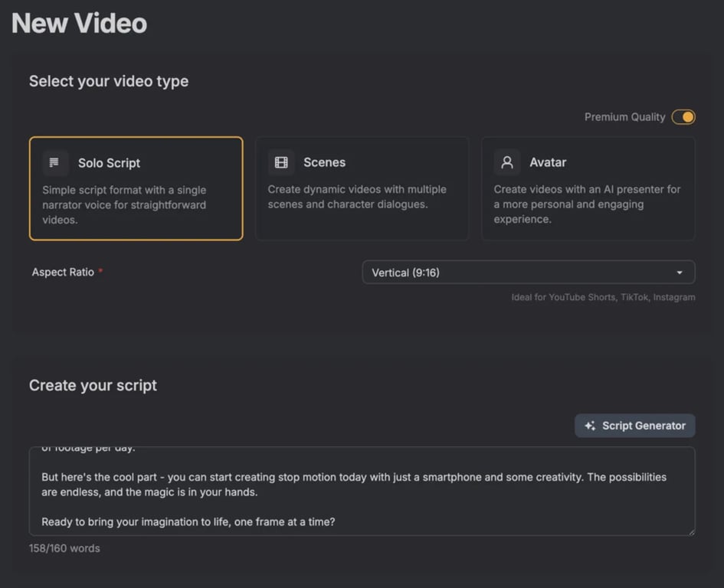
Task: Click the 158/160 words counter
Action: (x=64, y=548)
